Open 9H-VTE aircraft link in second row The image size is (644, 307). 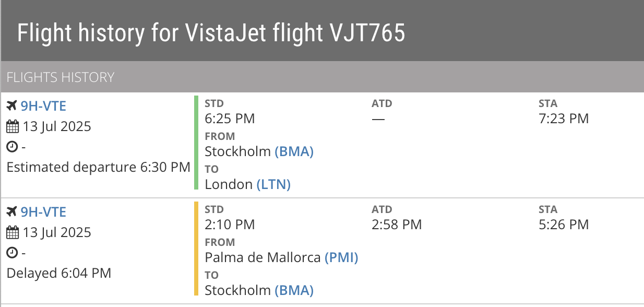pos(43,212)
